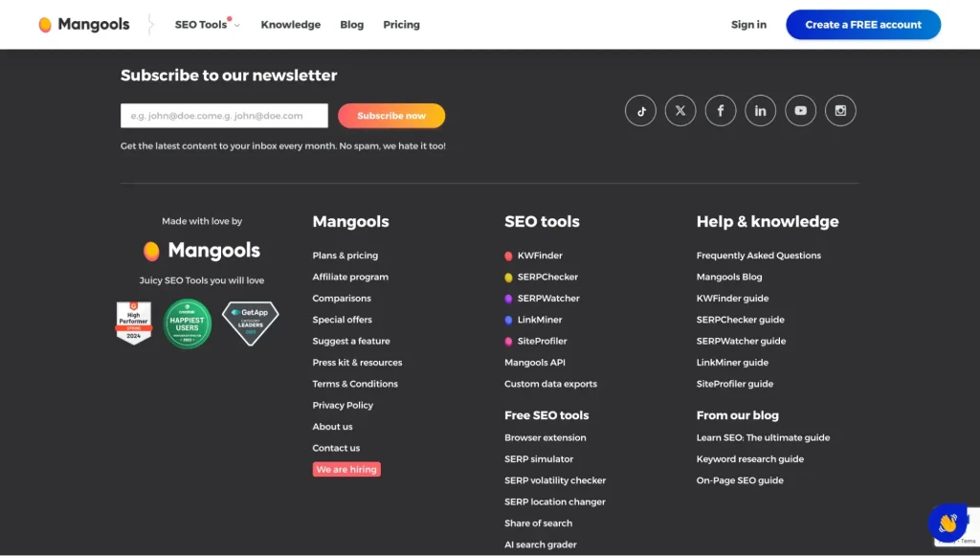This screenshot has width=980, height=556.
Task: Click the G2 High Performer badge
Action: pos(134,322)
